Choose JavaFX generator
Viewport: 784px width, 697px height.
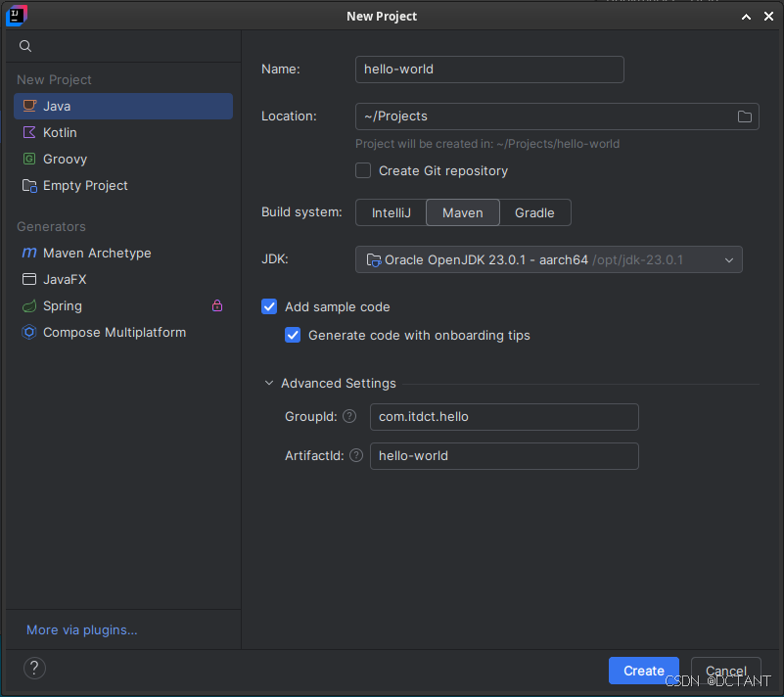pyautogui.click(x=123, y=279)
